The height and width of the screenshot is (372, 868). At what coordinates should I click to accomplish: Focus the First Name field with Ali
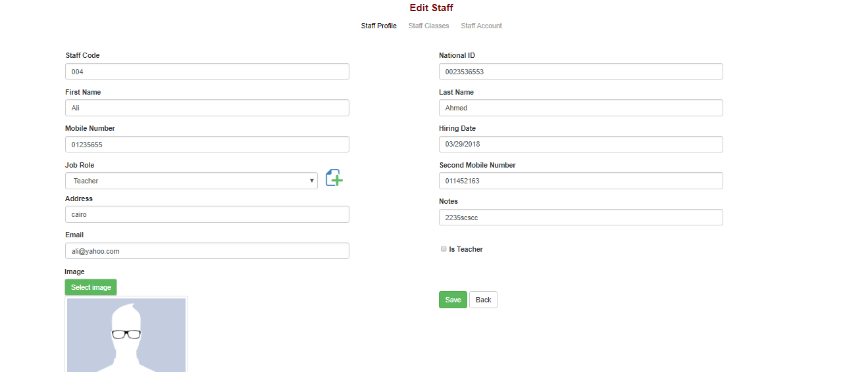(207, 108)
